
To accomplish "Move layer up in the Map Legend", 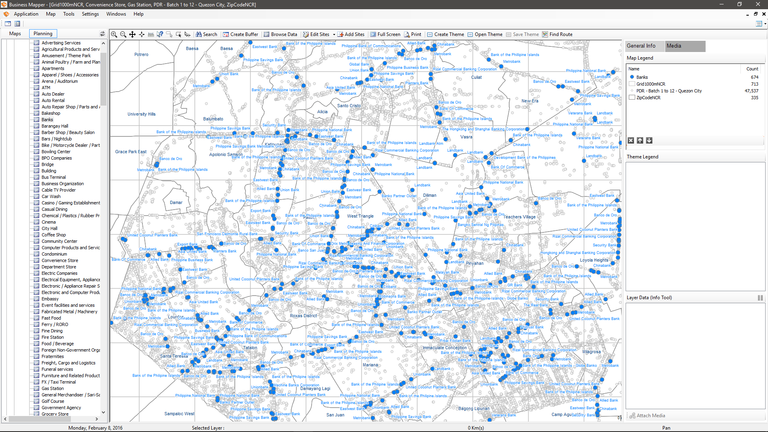I will click(x=640, y=141).
